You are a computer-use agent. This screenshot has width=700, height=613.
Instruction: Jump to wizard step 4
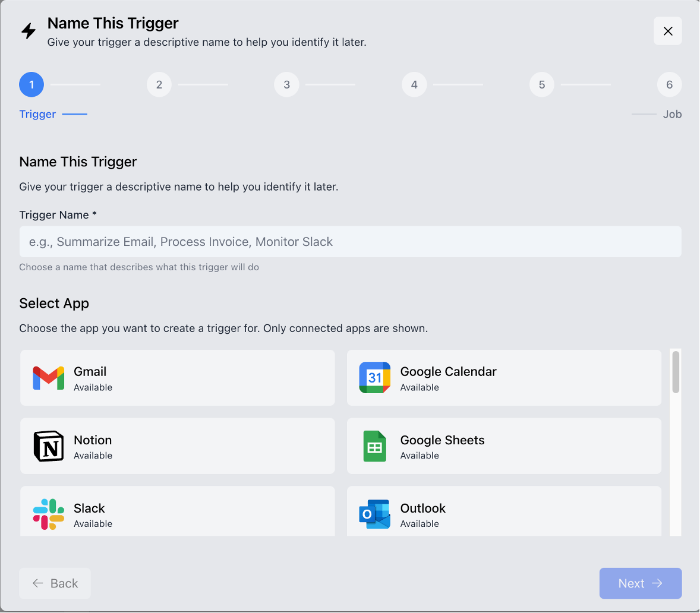point(414,84)
